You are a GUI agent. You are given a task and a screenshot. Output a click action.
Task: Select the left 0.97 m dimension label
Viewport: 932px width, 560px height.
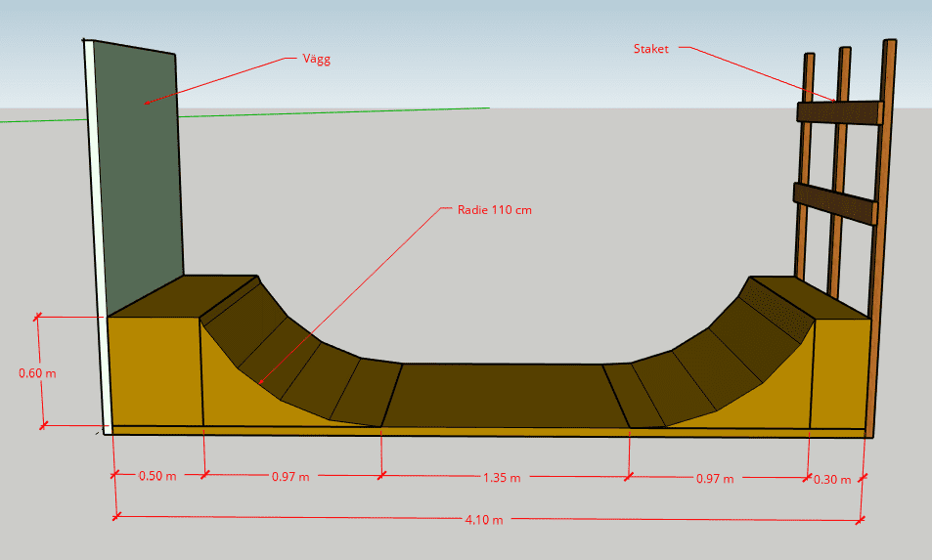tap(289, 477)
